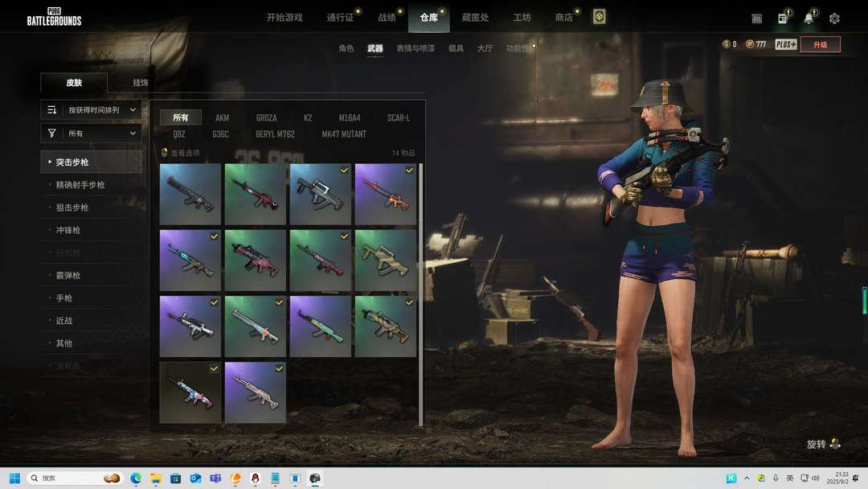Image resolution: width=868 pixels, height=489 pixels.
Task: Open the notifications bell
Action: tap(809, 18)
